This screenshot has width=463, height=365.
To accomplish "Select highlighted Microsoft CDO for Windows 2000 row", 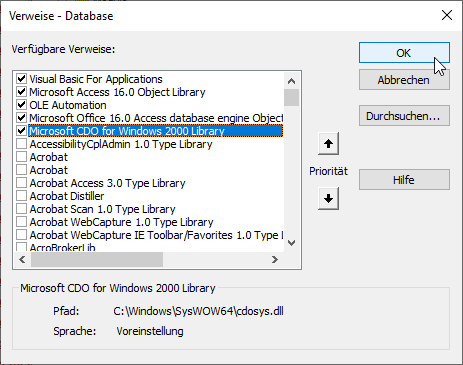I will click(156, 131).
